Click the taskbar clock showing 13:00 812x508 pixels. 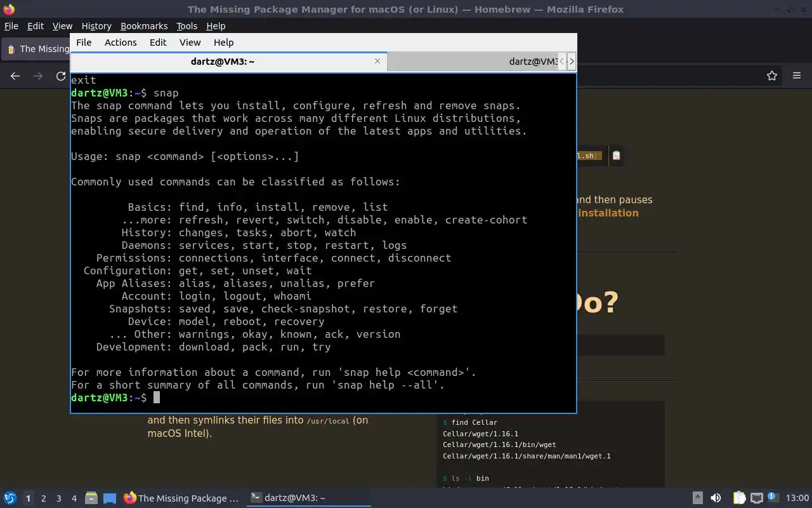point(797,498)
